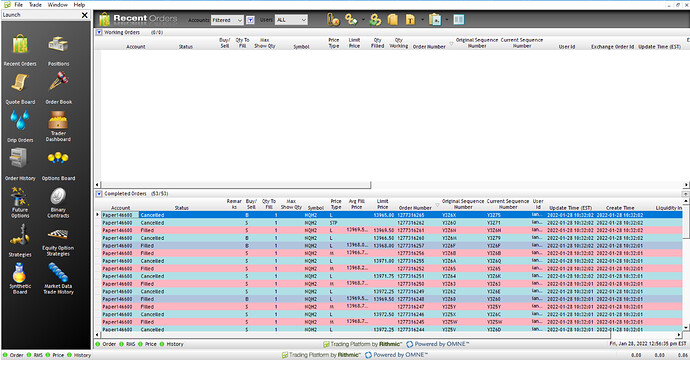Viewport: 690px width, 370px height.
Task: Open the Window menu
Action: [58, 5]
